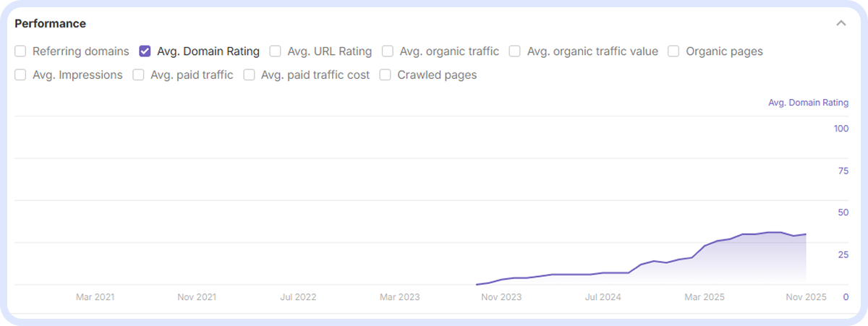The width and height of the screenshot is (868, 326).
Task: Click the Jul 2022 timeline label
Action: pos(298,297)
